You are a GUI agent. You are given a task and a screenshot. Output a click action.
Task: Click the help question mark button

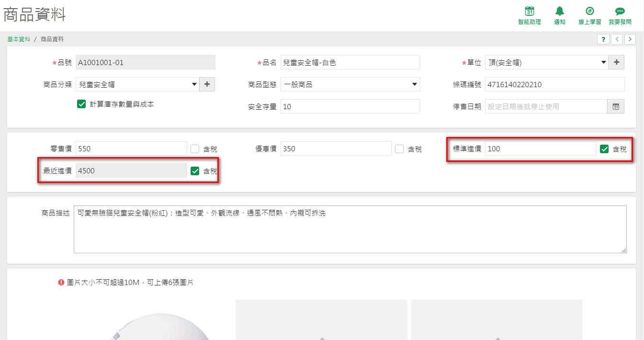pos(603,39)
